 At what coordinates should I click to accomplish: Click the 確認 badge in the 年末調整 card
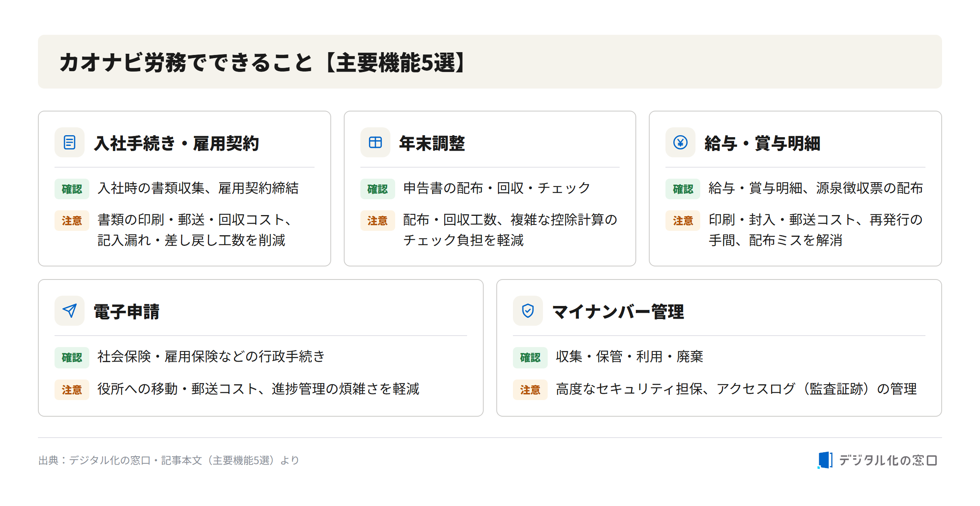point(377,189)
